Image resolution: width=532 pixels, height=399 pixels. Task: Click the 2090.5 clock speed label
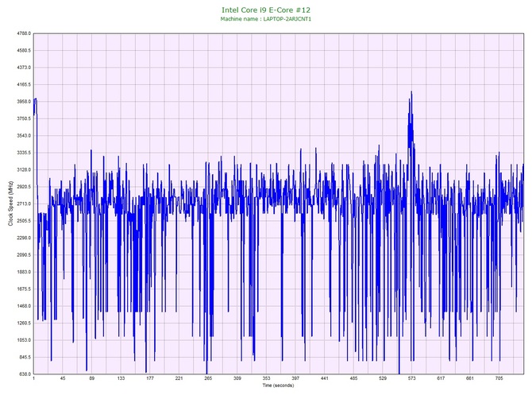(x=24, y=255)
